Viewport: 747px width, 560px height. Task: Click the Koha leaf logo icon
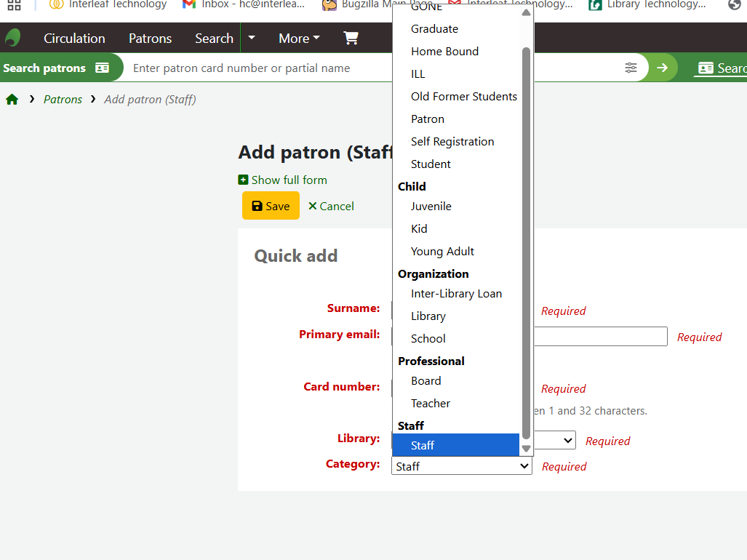click(x=13, y=38)
